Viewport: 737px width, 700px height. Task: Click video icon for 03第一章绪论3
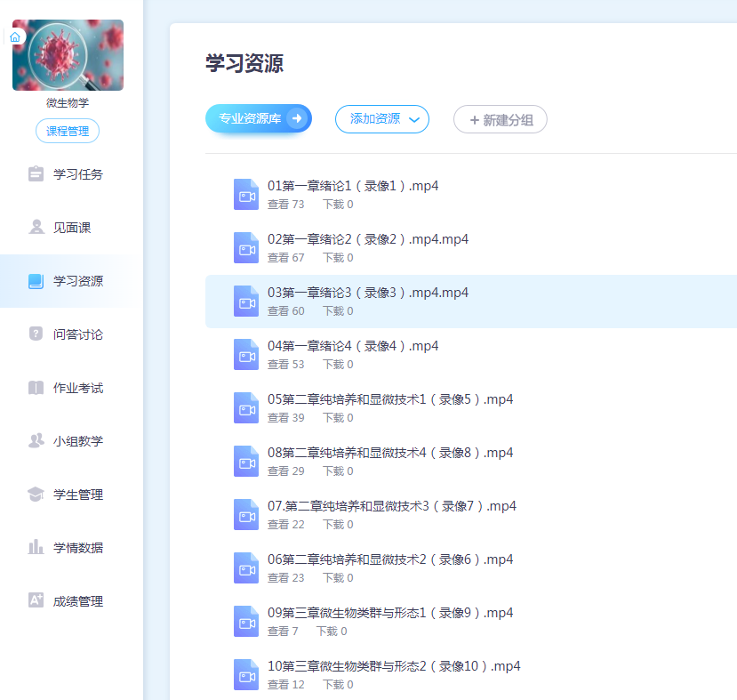click(x=246, y=301)
